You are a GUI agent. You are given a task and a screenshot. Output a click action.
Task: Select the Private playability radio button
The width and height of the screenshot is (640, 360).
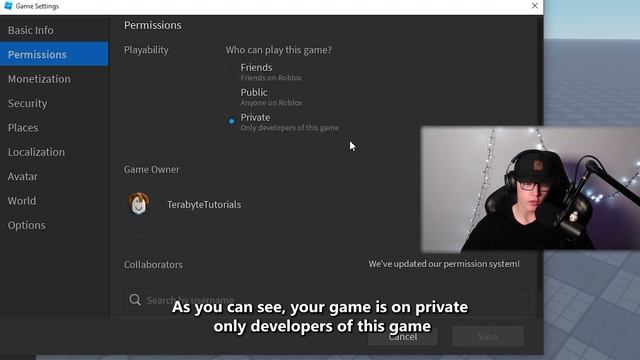pos(231,121)
